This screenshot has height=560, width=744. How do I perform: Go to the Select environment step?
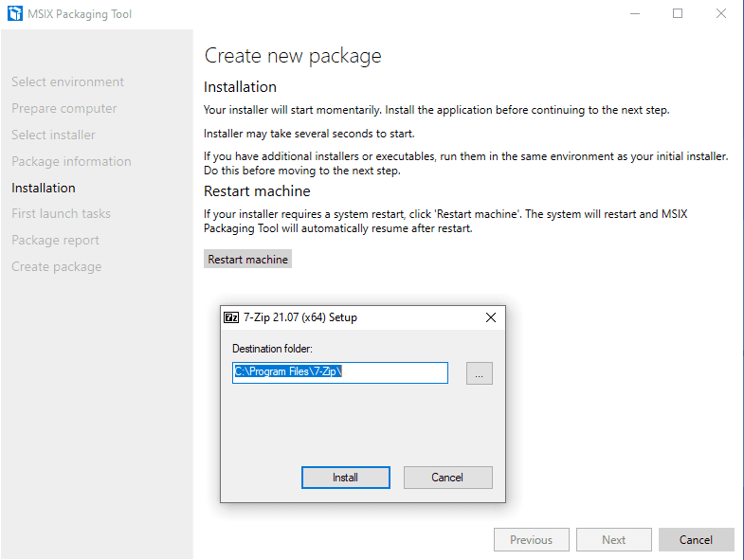[67, 82]
